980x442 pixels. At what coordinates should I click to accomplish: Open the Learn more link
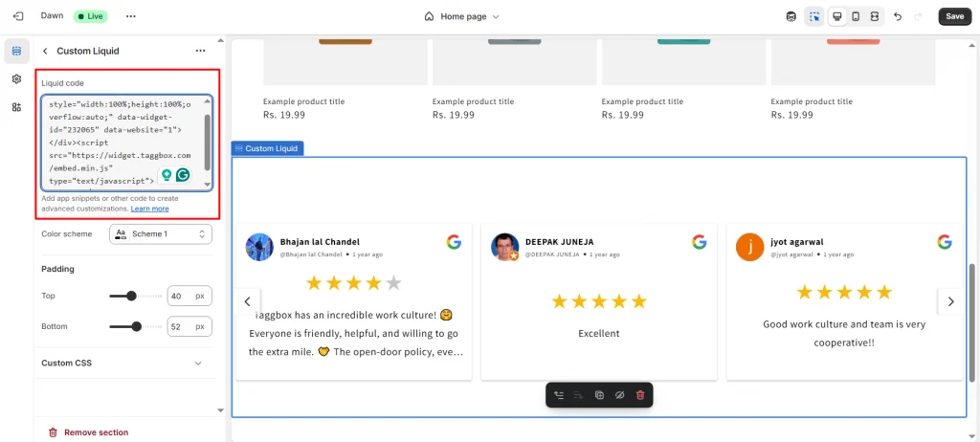click(x=150, y=209)
